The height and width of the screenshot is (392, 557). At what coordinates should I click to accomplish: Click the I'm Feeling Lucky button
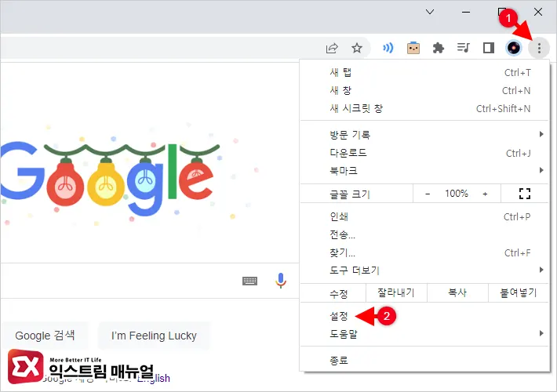(x=154, y=336)
